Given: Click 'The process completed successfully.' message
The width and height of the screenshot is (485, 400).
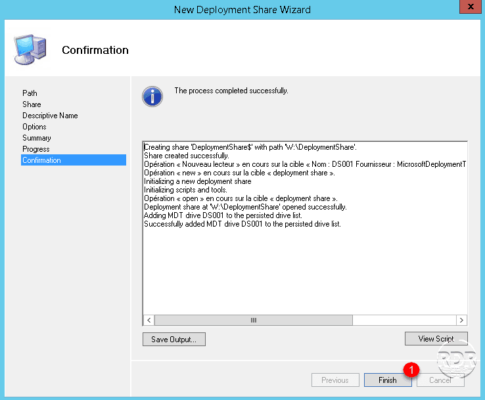Looking at the screenshot, I should pos(231,91).
